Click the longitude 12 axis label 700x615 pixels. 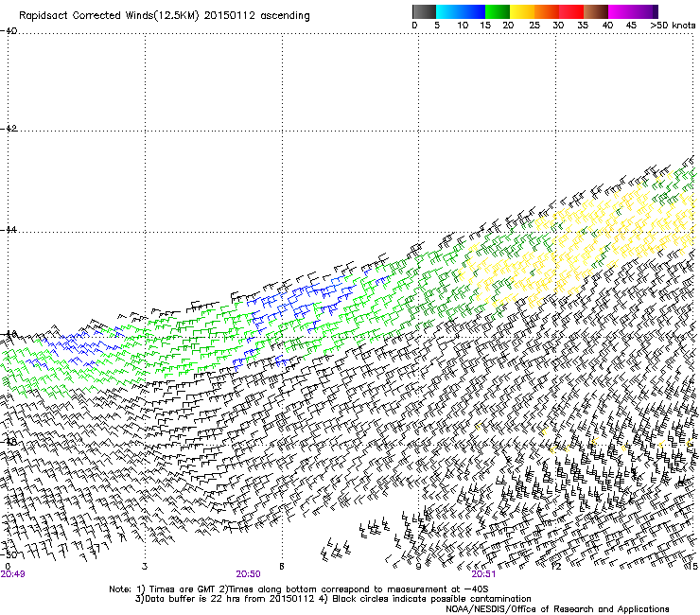pos(555,566)
